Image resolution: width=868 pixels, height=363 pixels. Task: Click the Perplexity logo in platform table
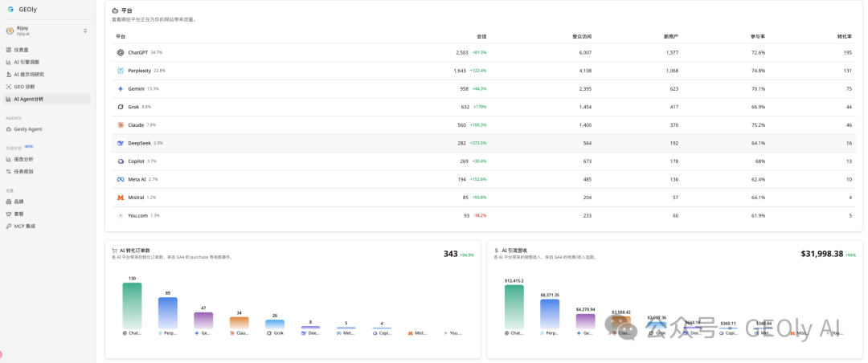point(120,71)
